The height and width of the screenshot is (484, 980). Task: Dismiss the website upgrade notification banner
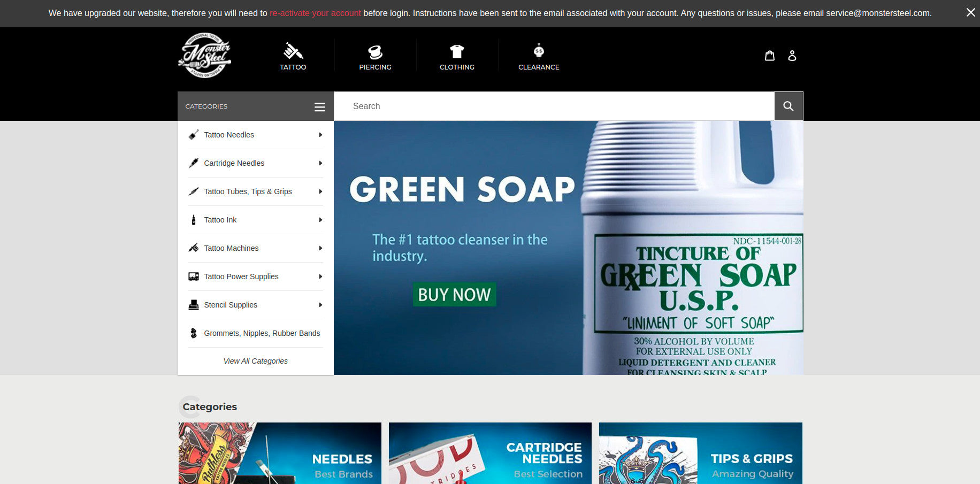tap(970, 12)
